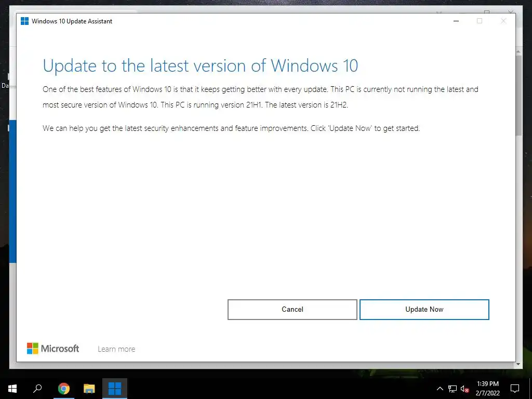The image size is (532, 399).
Task: Open the clock showing 1:39 PM
Action: (487, 389)
